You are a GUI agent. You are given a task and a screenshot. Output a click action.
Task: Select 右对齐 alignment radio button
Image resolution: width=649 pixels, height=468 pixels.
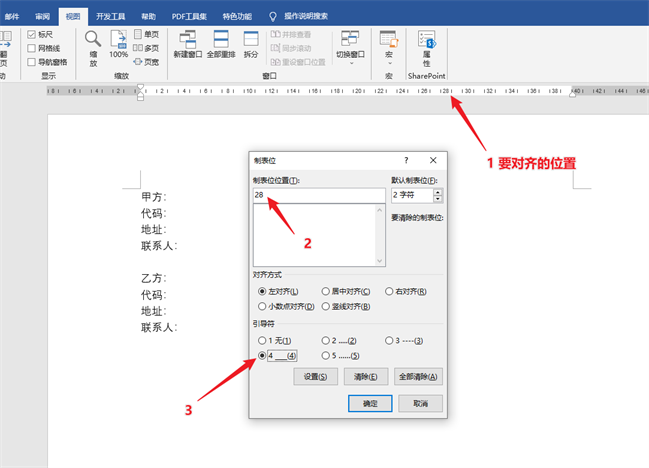390,291
